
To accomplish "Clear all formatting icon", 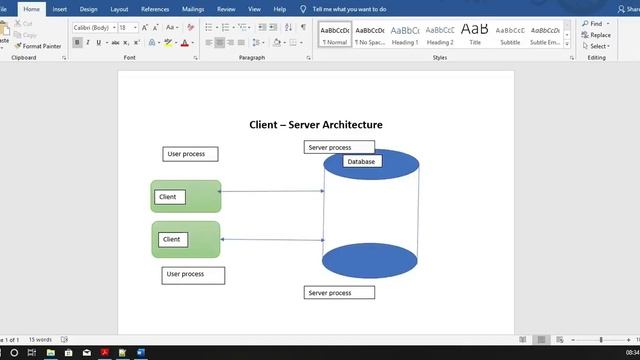I will coord(190,28).
